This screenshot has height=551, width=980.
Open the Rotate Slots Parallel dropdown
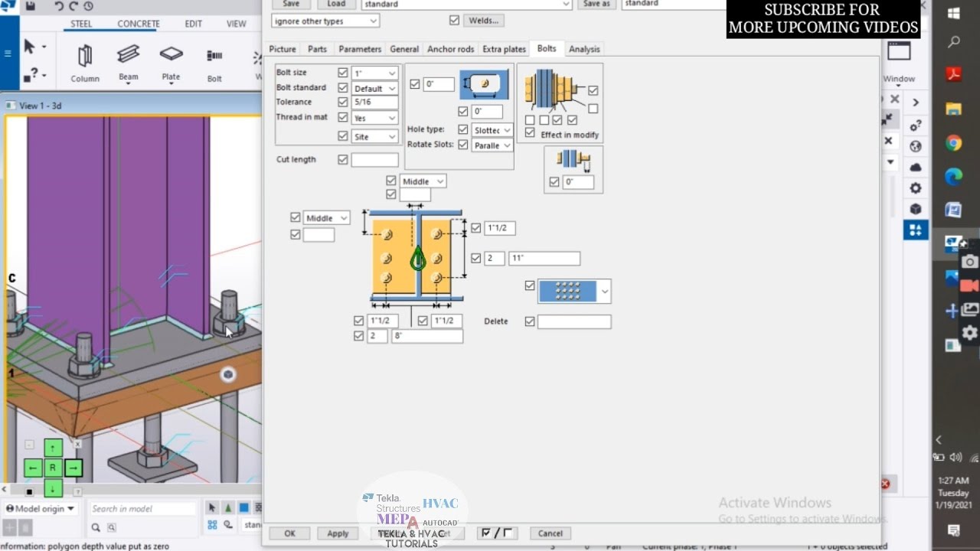point(492,145)
